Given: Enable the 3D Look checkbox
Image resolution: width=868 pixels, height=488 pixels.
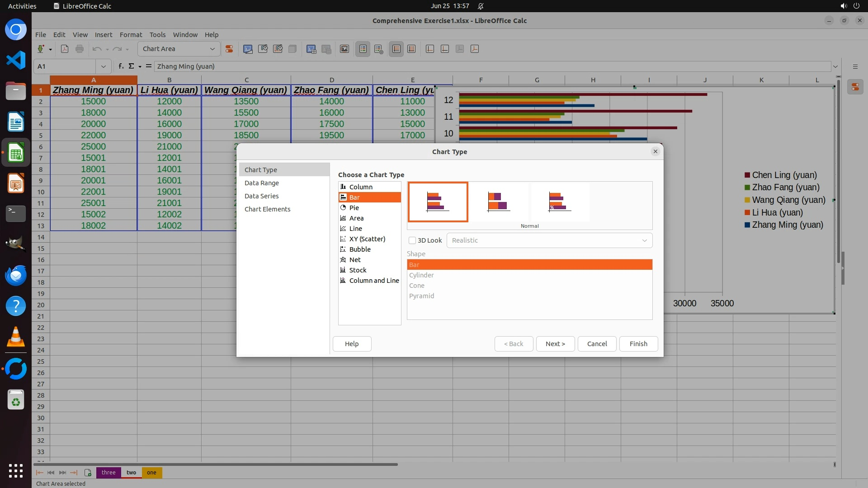Looking at the screenshot, I should click(x=412, y=240).
